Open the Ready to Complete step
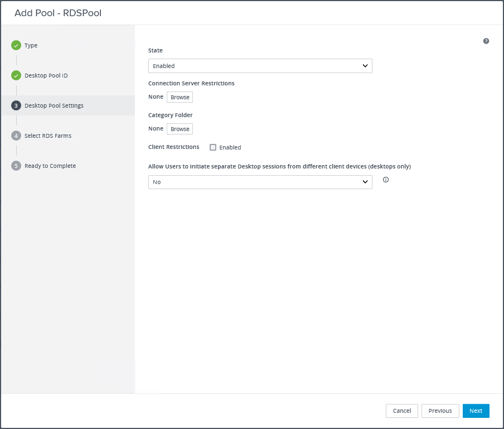 50,166
